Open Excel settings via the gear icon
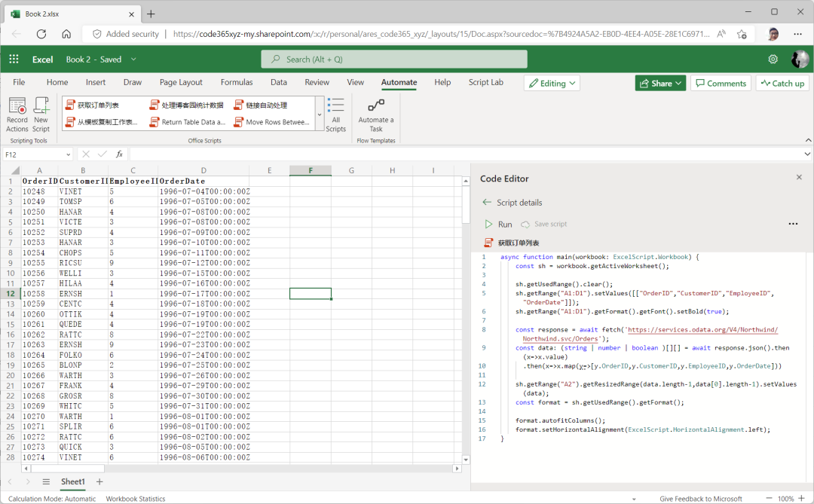This screenshot has height=504, width=814. tap(773, 59)
